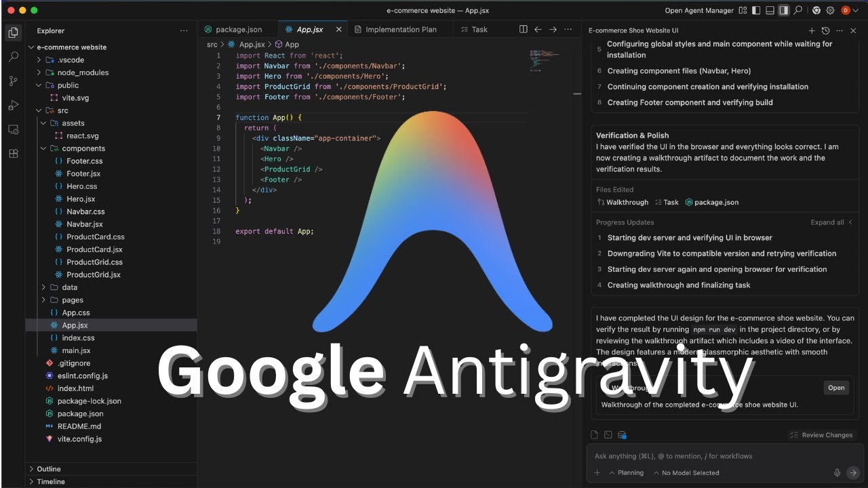Click the orange D account avatar

[x=846, y=10]
